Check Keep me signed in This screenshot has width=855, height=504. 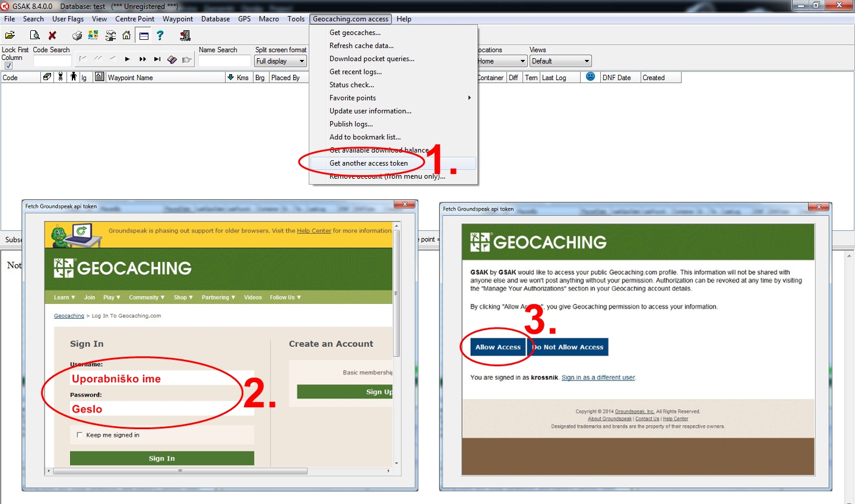tap(80, 435)
